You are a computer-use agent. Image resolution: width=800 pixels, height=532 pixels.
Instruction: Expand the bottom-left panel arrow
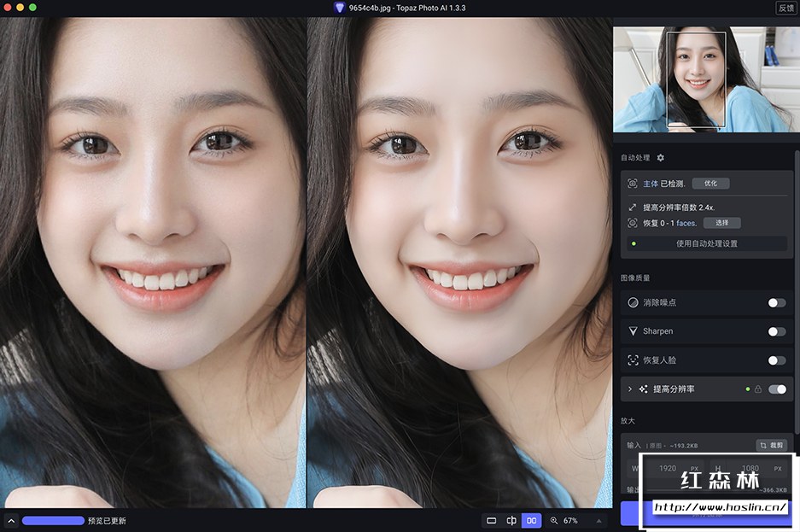coord(11,521)
